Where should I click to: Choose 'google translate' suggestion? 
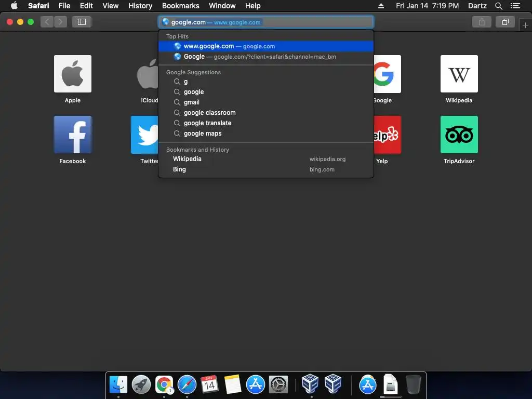pyautogui.click(x=266, y=123)
